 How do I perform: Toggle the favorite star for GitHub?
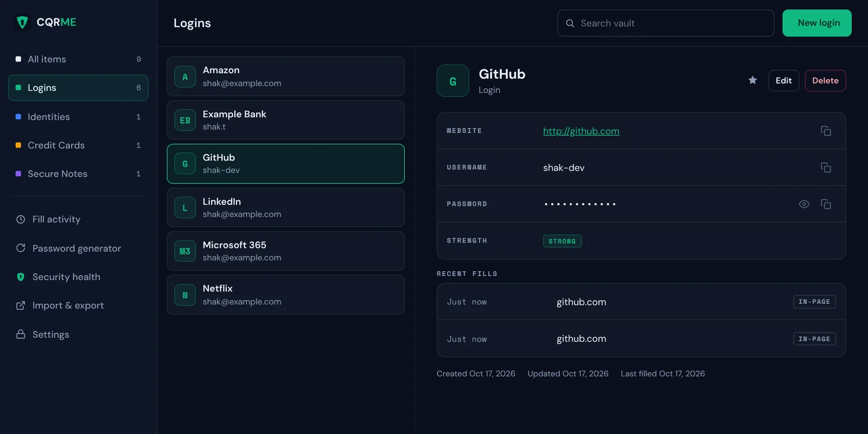click(x=752, y=80)
